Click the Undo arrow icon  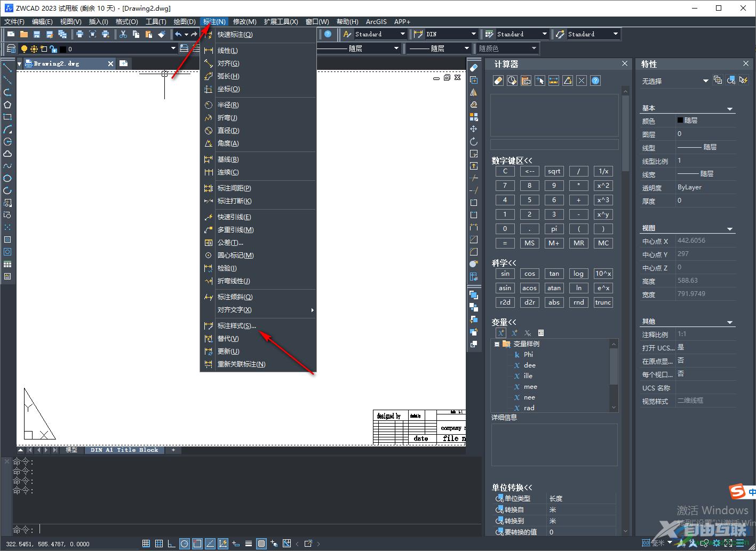(x=178, y=34)
